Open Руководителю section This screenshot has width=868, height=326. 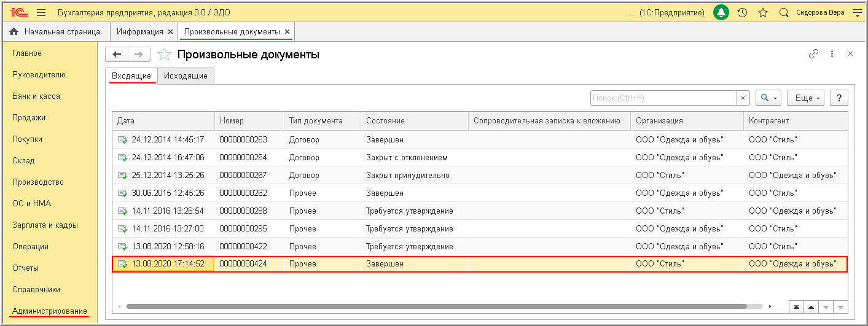[39, 75]
